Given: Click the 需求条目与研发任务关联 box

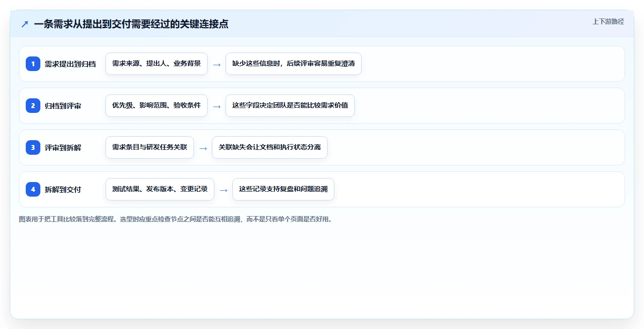Looking at the screenshot, I should tap(150, 147).
